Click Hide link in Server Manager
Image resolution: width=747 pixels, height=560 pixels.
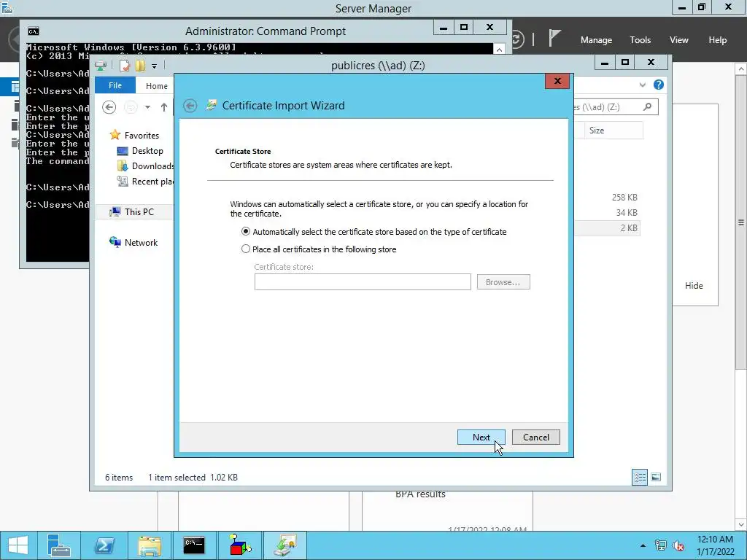(694, 285)
